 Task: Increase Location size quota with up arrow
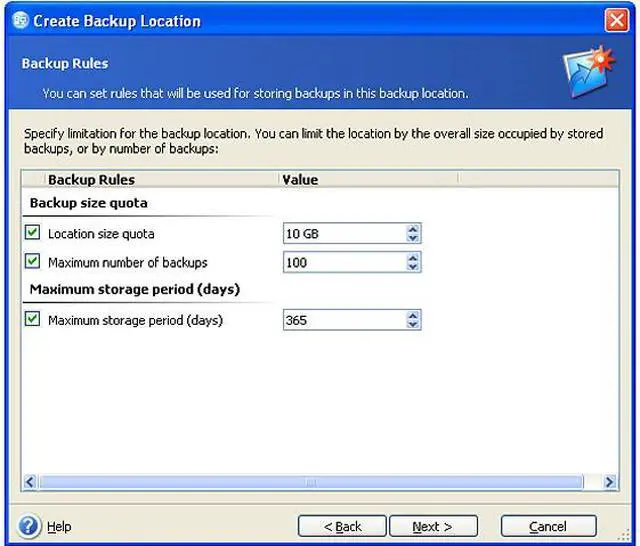(x=413, y=229)
